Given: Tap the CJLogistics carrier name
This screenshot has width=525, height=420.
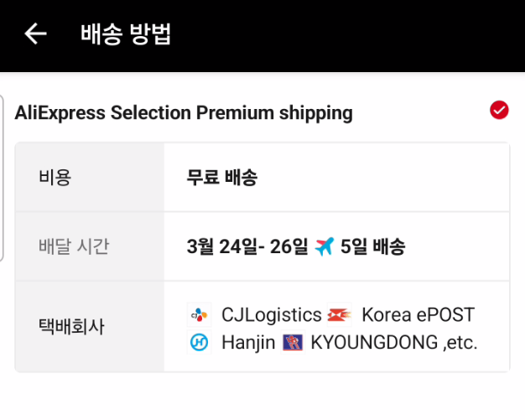Looking at the screenshot, I should (271, 315).
